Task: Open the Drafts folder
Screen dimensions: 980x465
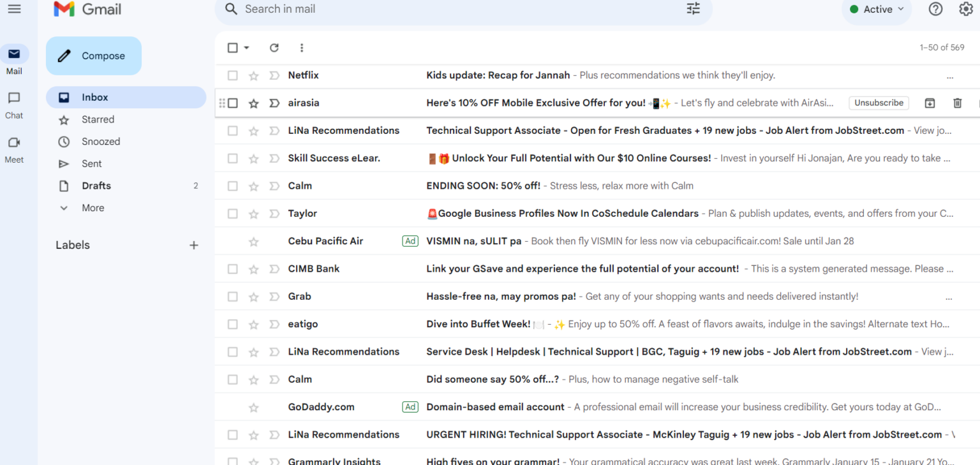Action: [96, 186]
